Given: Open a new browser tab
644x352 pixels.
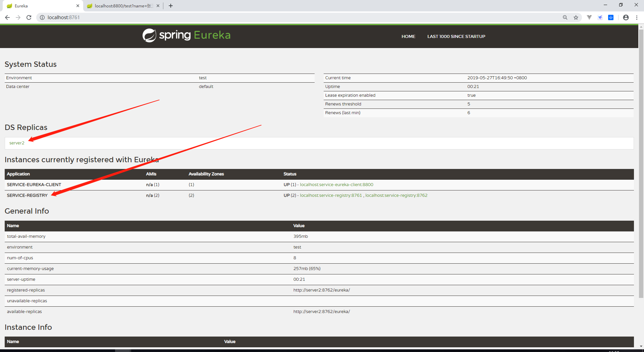Looking at the screenshot, I should pos(171,6).
